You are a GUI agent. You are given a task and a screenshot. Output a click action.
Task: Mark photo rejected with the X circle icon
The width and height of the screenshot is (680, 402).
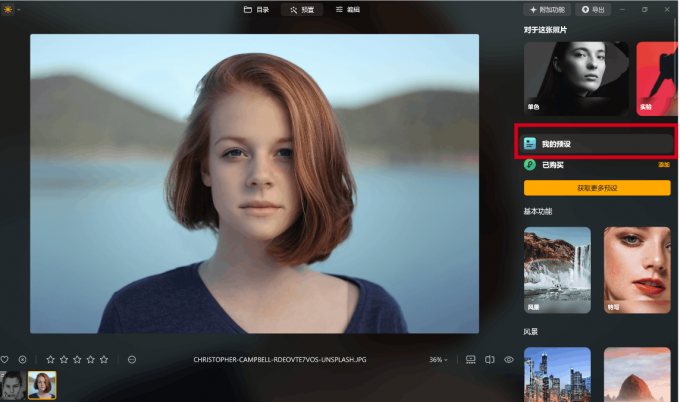coord(22,359)
